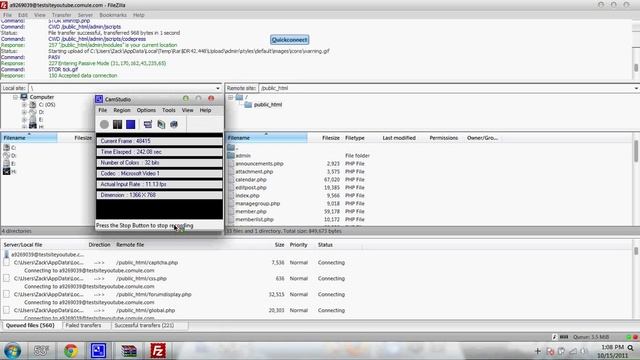Viewport: 640px width, 360px height.
Task: Click CamStudio autopan camera icon
Action: coord(174,124)
